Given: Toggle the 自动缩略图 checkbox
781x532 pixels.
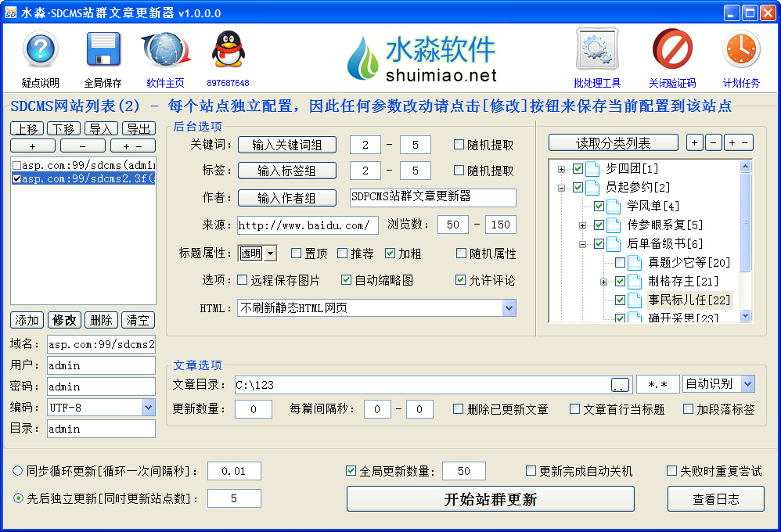Looking at the screenshot, I should pyautogui.click(x=346, y=280).
